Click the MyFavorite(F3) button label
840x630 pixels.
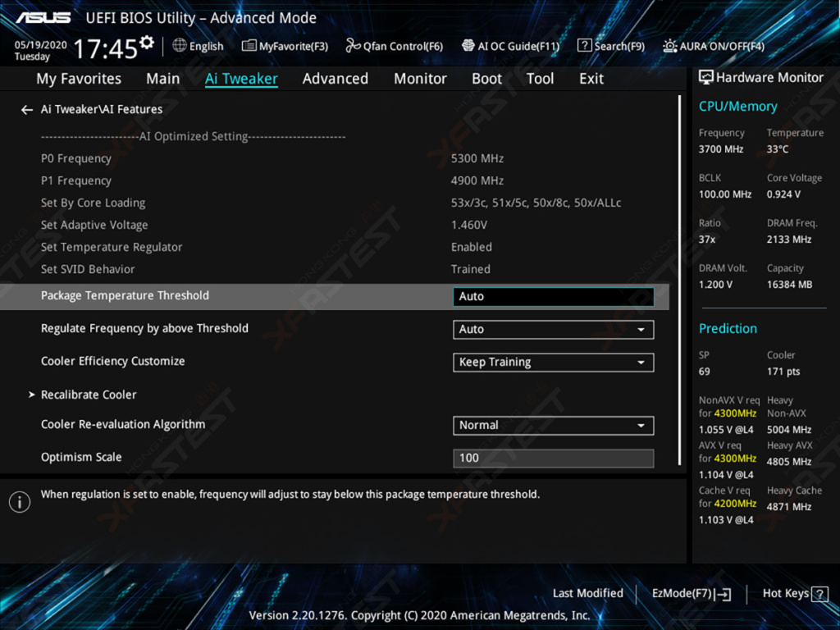click(x=293, y=46)
